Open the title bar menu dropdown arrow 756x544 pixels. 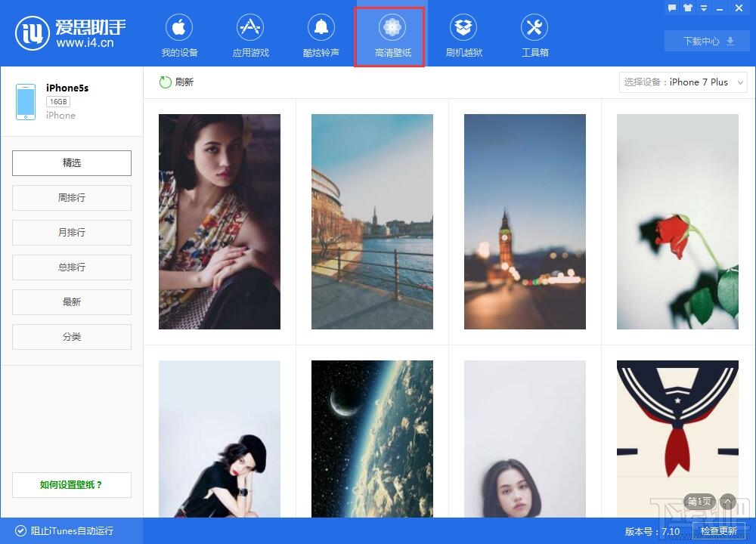(x=704, y=8)
